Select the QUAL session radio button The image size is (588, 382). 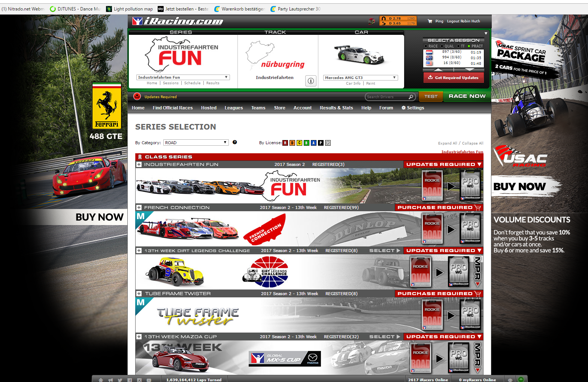point(442,46)
